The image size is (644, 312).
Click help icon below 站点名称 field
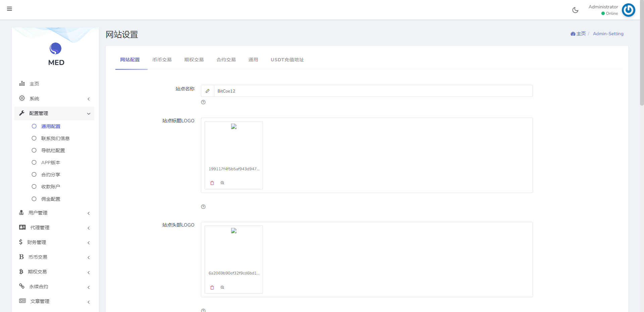pos(203,102)
